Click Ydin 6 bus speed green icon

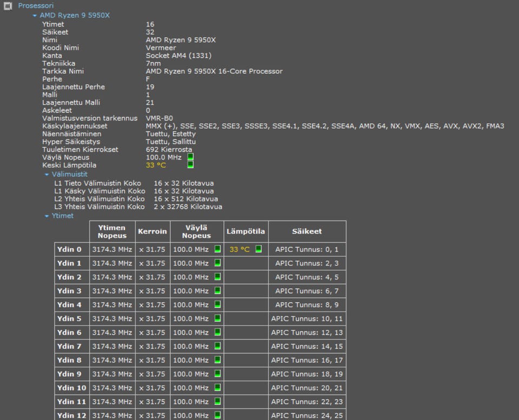click(217, 332)
